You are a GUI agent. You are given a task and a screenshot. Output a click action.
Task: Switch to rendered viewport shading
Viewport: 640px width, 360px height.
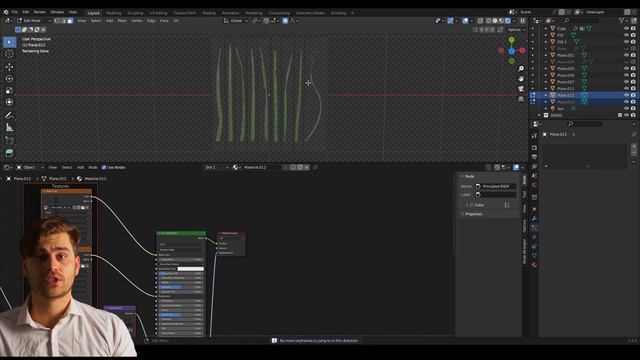coord(508,21)
